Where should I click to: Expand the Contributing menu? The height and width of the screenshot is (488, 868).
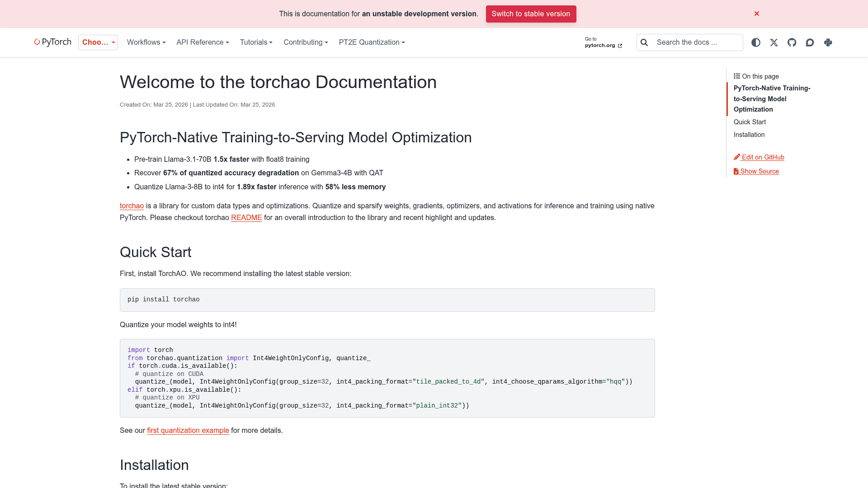306,42
